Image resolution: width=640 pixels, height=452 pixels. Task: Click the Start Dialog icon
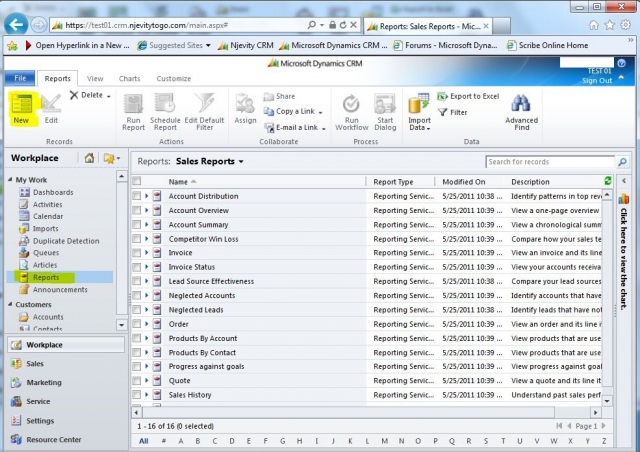tap(385, 103)
